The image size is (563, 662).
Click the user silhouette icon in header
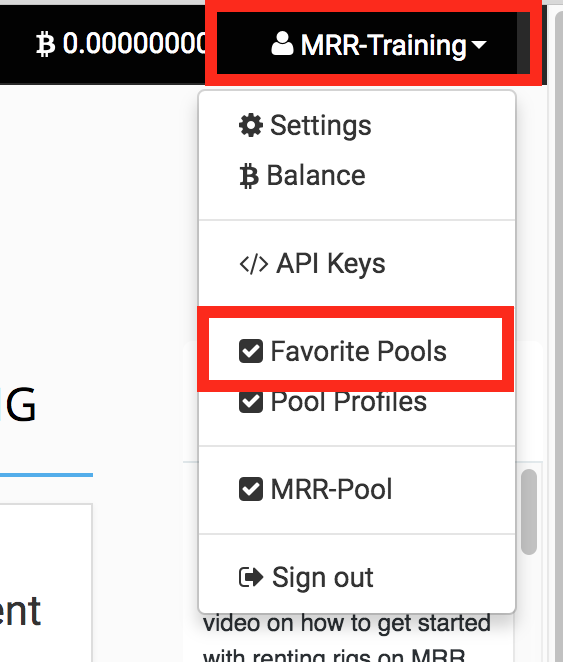282,43
